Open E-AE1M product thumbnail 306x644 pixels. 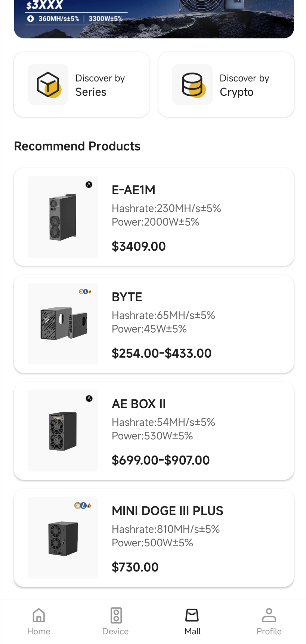coord(63,217)
